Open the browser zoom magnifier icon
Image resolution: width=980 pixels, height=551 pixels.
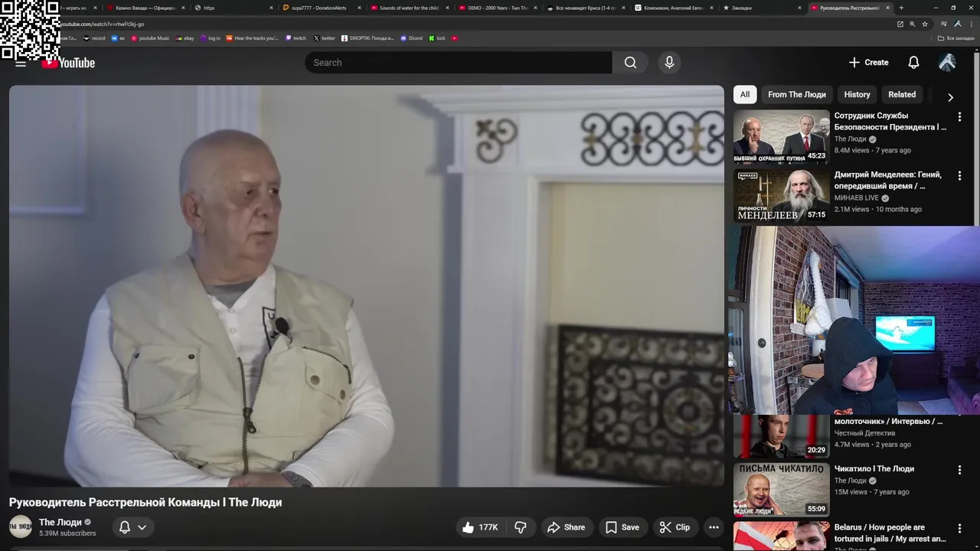912,24
